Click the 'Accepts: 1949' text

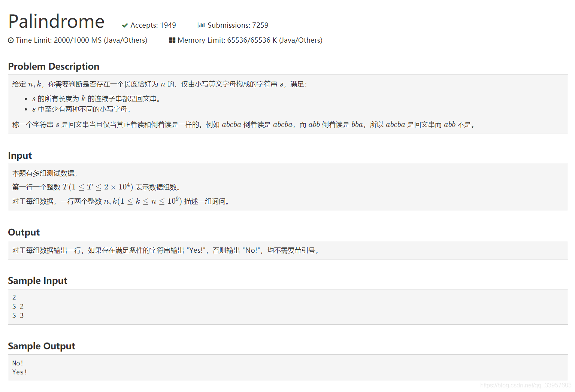[153, 25]
